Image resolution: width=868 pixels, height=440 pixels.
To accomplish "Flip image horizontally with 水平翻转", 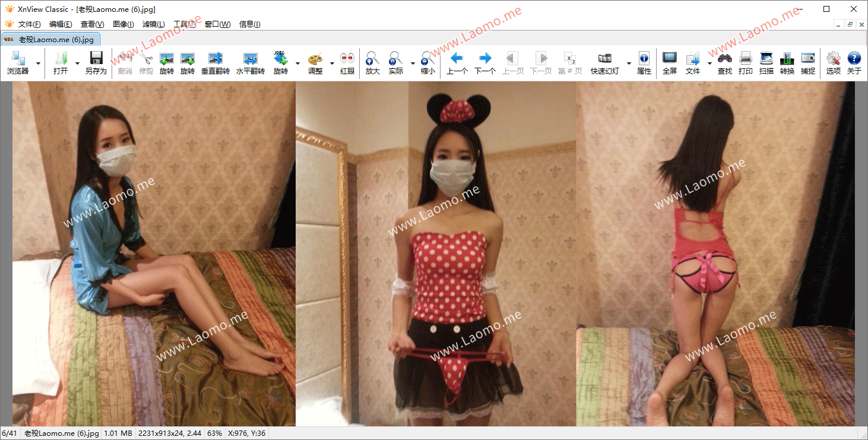I will point(250,63).
